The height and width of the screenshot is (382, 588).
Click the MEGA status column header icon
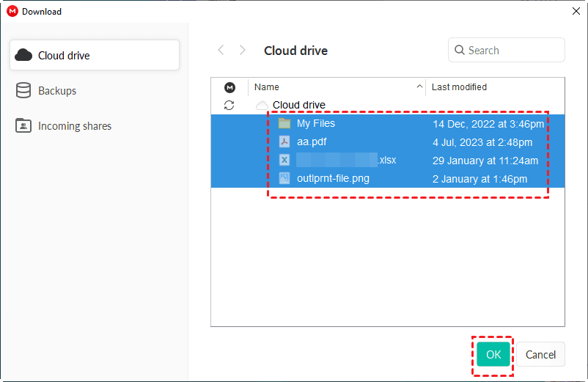[x=229, y=87]
